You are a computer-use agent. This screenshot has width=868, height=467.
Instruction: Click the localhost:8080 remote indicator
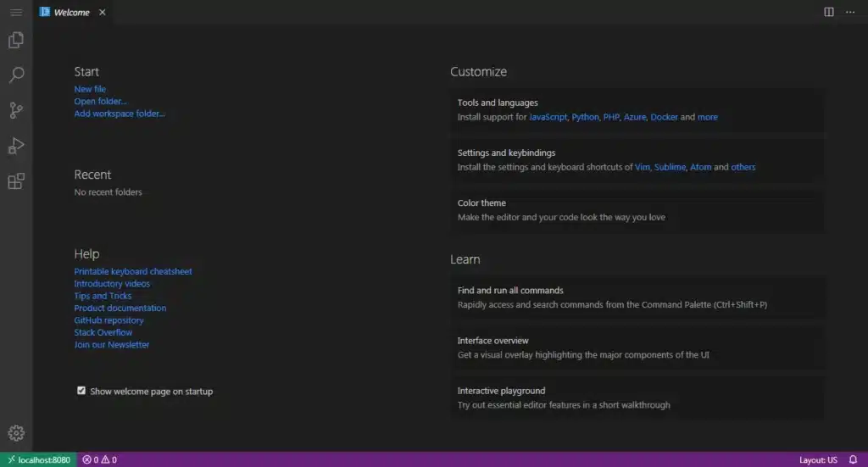pos(39,460)
